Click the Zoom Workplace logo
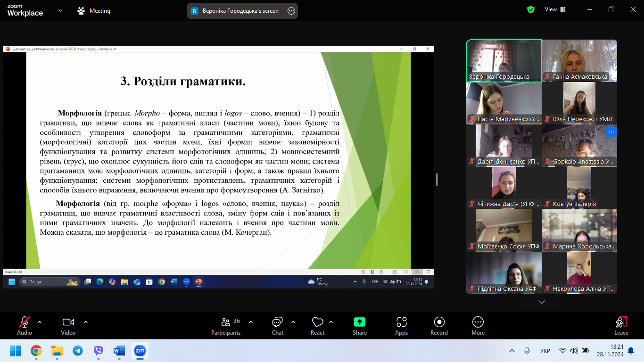 click(x=25, y=10)
